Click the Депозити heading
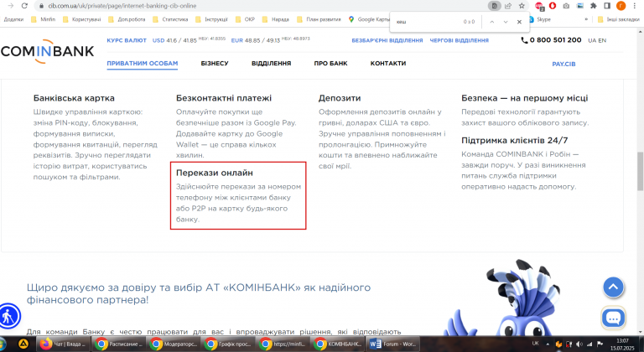Screen dimensions: 644x352 [x=340, y=98]
